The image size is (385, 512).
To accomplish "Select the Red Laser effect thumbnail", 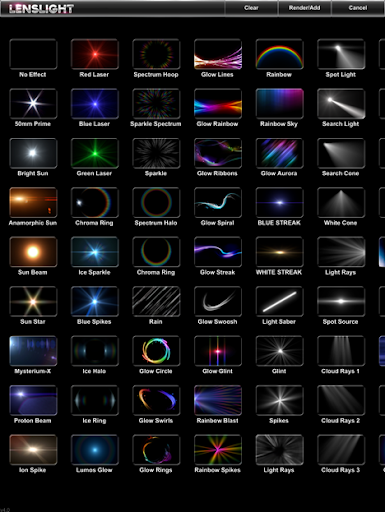I will coord(95,54).
